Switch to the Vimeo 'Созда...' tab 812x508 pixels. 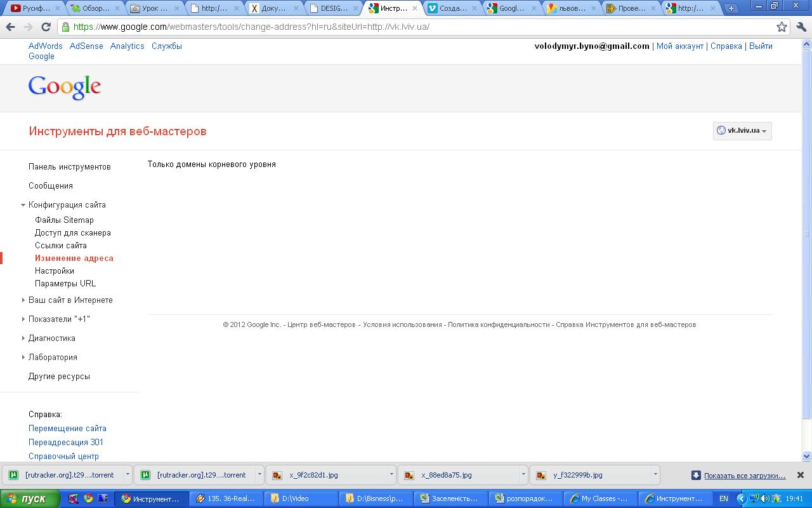(450, 9)
